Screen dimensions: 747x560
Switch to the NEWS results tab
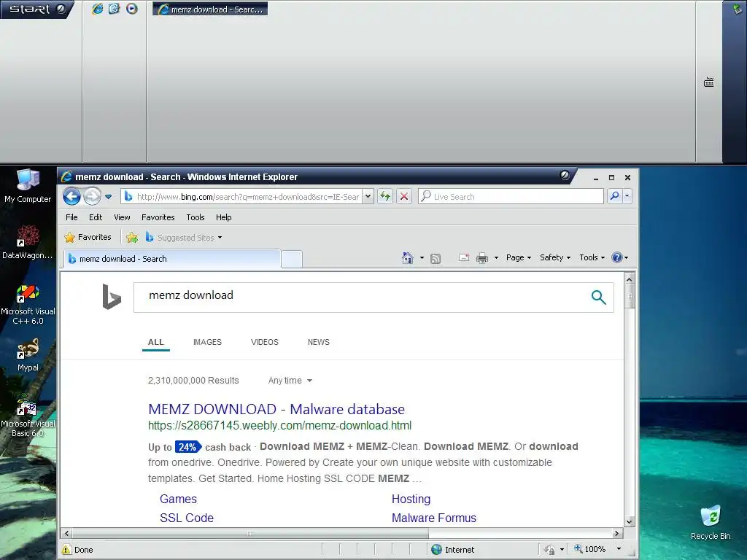point(318,342)
